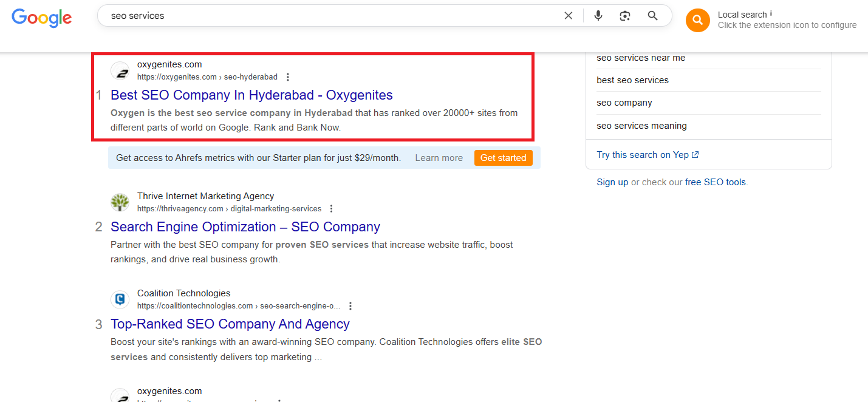Click 'Thrive Internet Marketing Agency' site name
The height and width of the screenshot is (402, 868).
205,196
